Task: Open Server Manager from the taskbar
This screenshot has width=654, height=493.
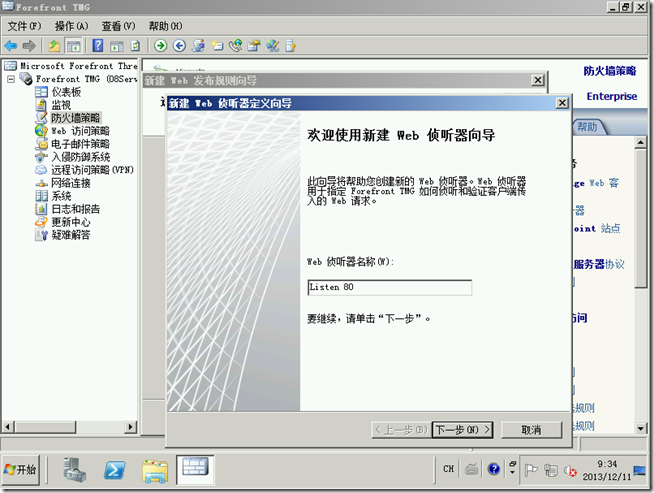Action: tap(75, 470)
